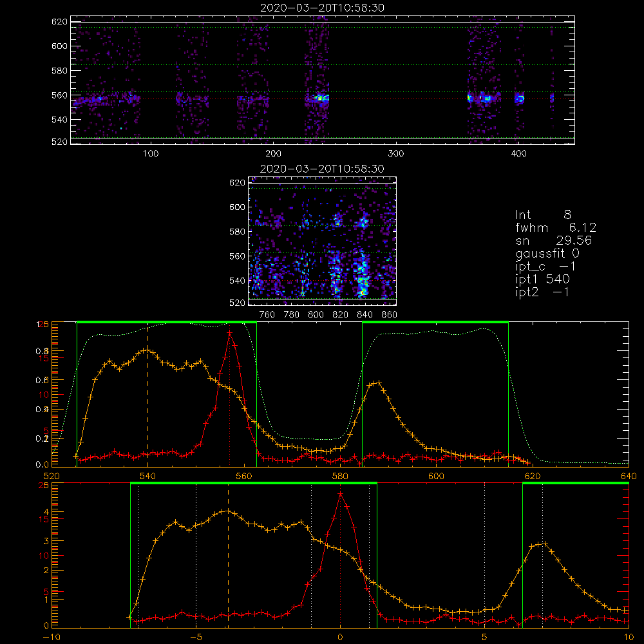The height and width of the screenshot is (644, 644).
Task: Click x-axis label 300 on top image
Action: 396,154
